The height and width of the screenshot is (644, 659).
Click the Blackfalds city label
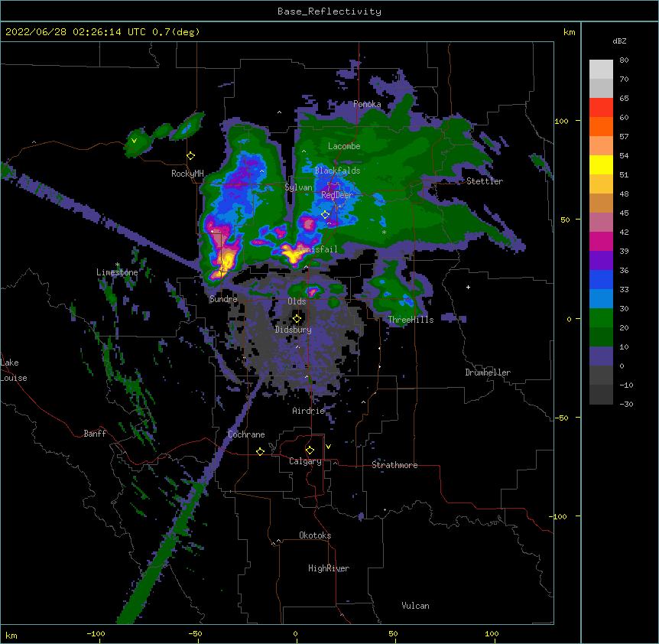pos(337,171)
